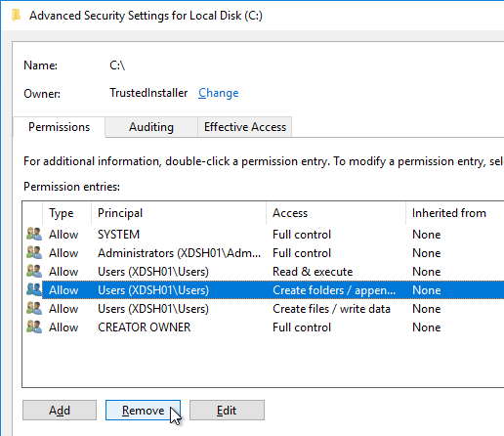
Task: Select the CREATOR OWNER permission entry
Action: 263,327
